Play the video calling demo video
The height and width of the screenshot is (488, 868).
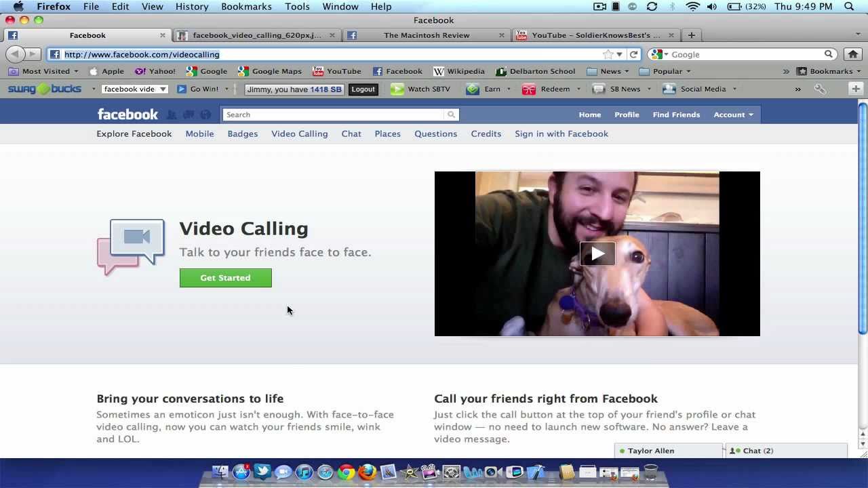pos(597,254)
